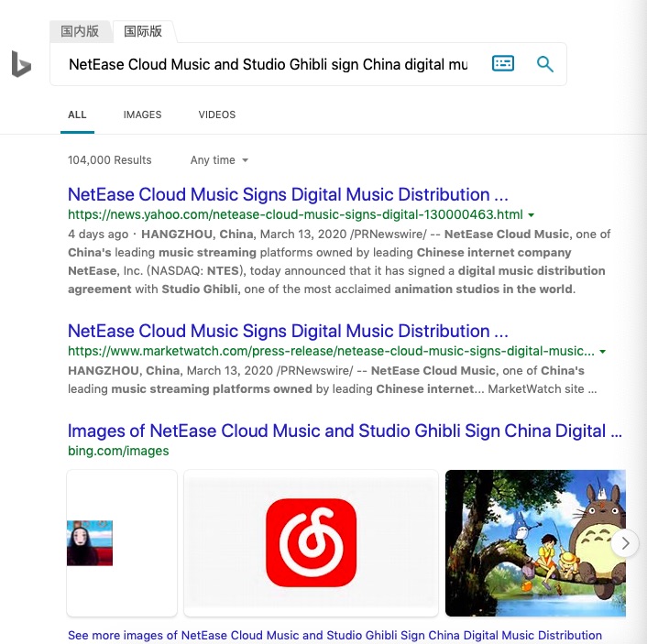647x644 pixels.
Task: Expand the Any time filter dropdown
Action: click(x=219, y=160)
